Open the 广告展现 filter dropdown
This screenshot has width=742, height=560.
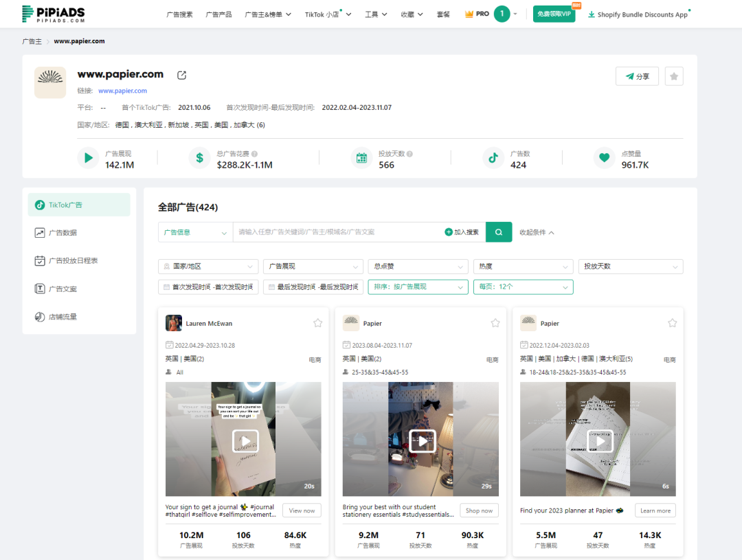[313, 267]
